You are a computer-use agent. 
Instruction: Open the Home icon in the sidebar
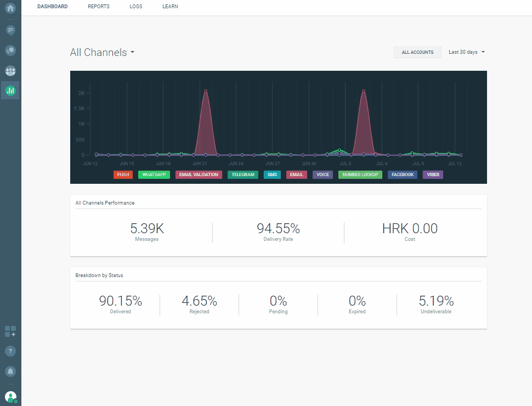(10, 8)
